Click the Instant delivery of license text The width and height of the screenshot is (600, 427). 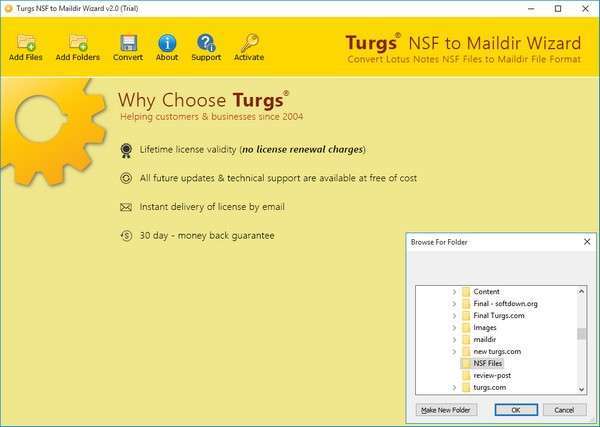click(212, 207)
